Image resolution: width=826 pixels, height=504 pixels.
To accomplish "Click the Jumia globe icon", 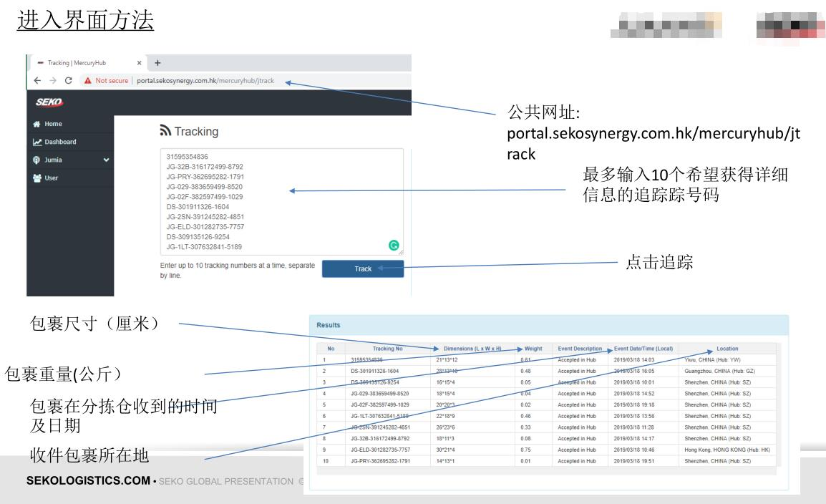I will coord(37,160).
